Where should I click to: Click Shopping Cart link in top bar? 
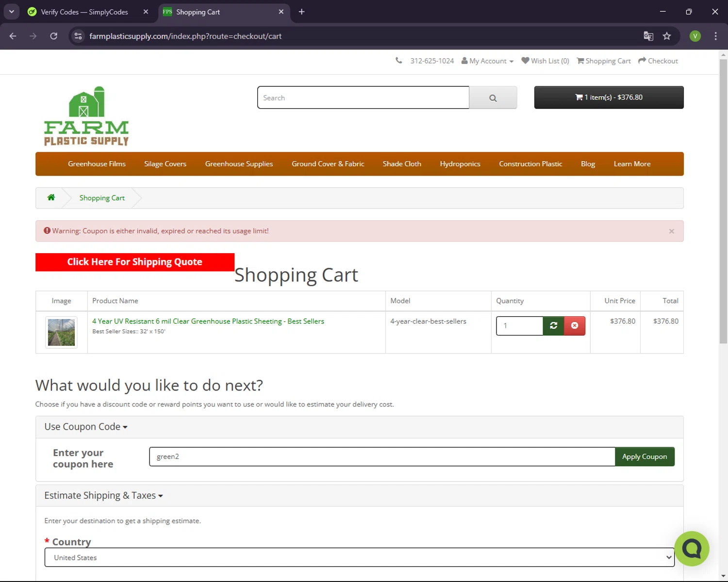click(604, 61)
